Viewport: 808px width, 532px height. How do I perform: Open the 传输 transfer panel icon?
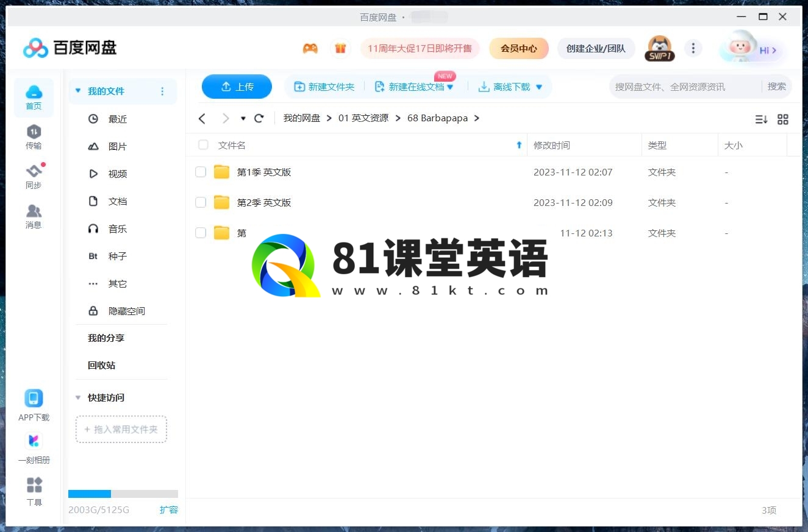34,137
